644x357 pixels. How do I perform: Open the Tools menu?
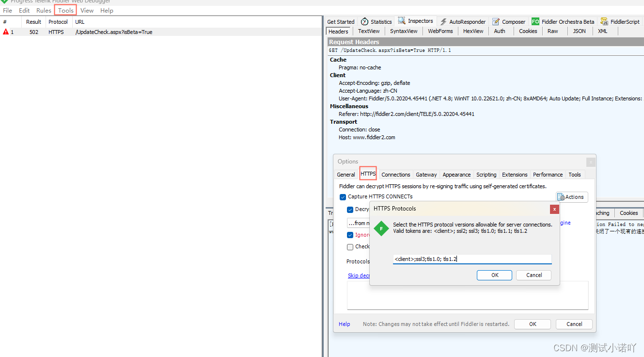(x=65, y=10)
